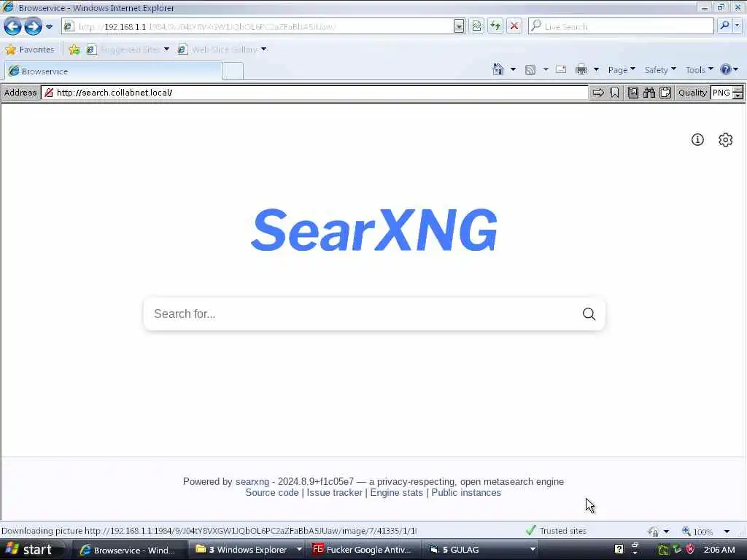Open a new blank tab
This screenshot has height=560, width=747.
(233, 71)
